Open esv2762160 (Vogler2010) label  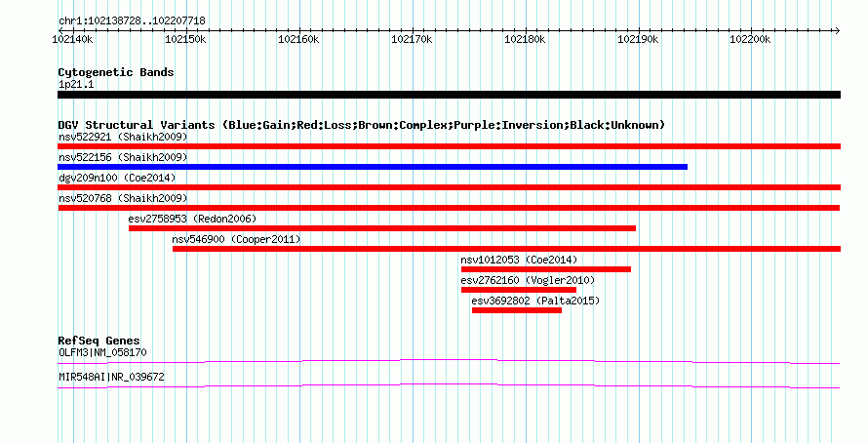pyautogui.click(x=528, y=280)
